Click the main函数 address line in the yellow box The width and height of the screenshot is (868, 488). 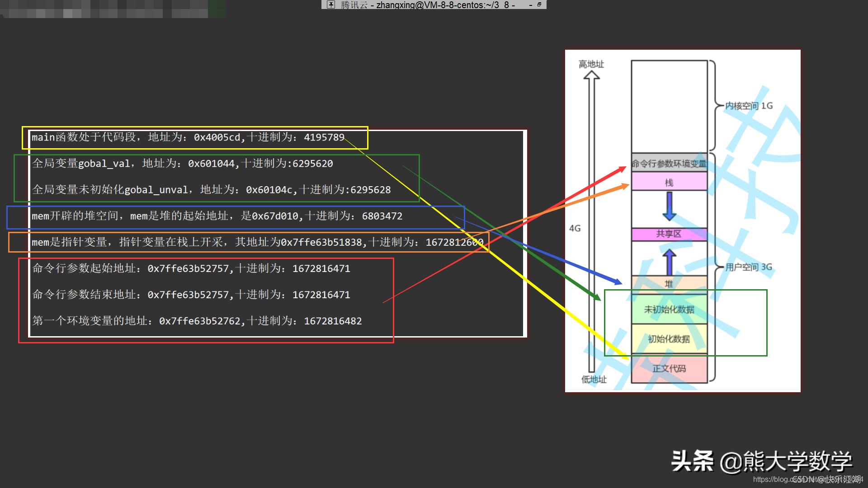[x=188, y=137]
